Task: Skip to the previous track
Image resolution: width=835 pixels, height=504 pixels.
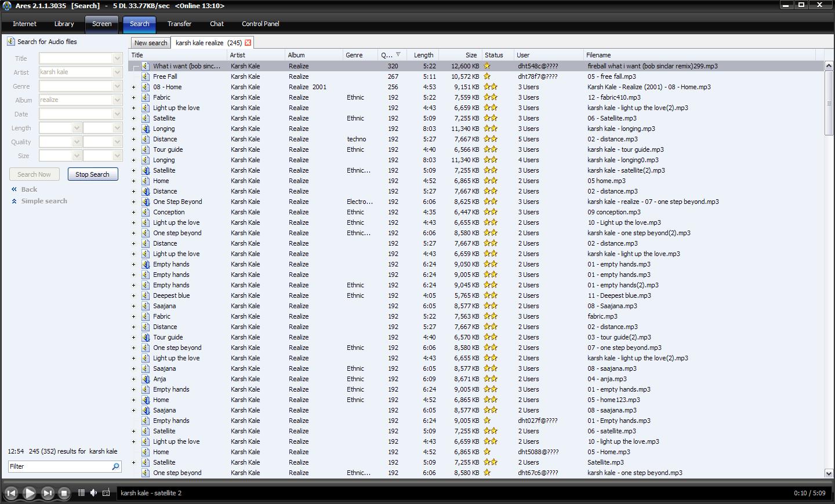Action: point(11,493)
